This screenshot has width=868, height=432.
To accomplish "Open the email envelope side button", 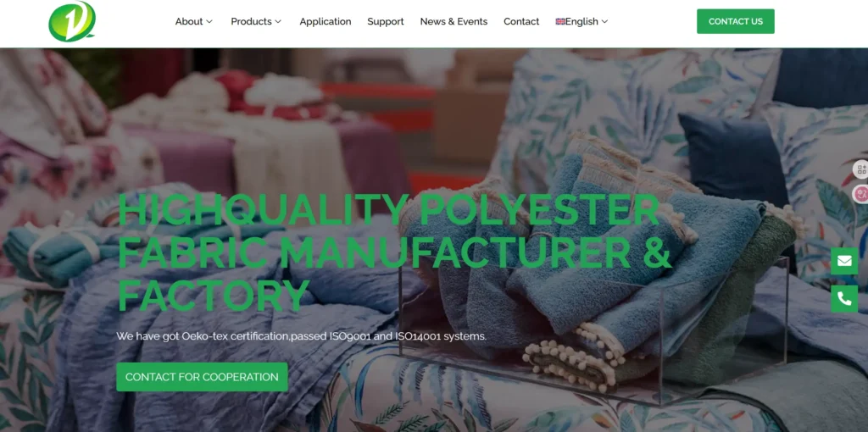I will pos(844,261).
